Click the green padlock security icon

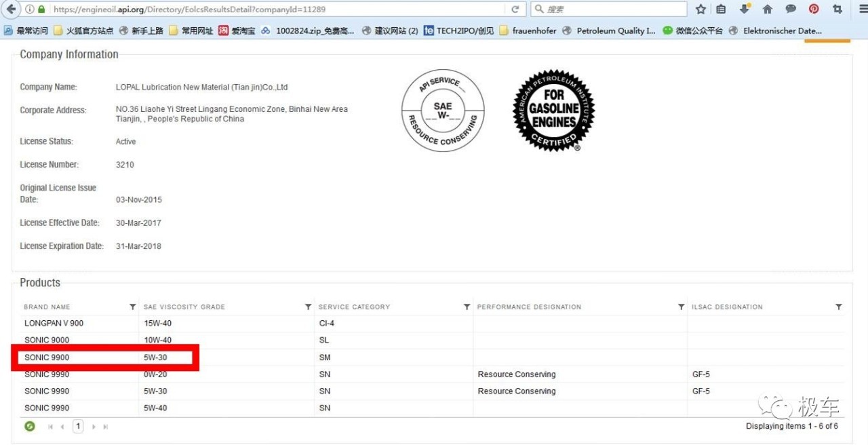(x=41, y=9)
